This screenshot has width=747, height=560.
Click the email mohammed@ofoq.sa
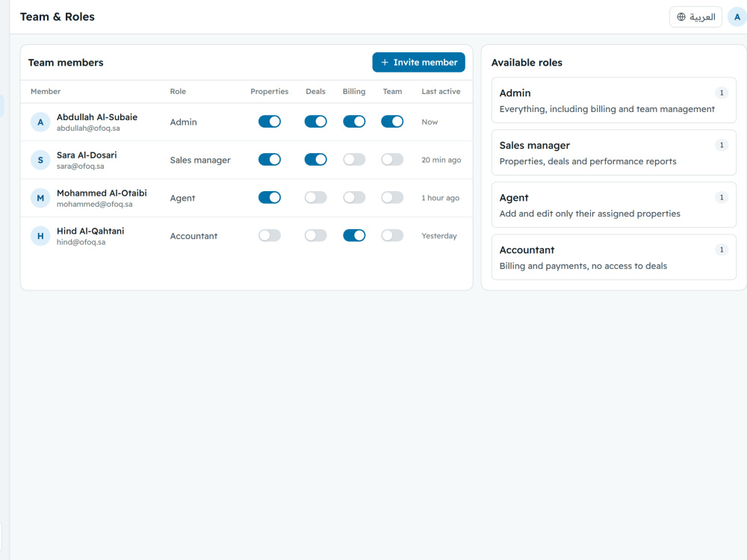[x=95, y=205]
